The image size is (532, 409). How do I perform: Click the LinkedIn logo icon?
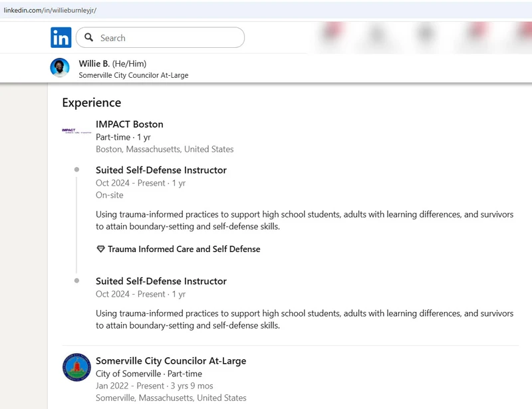(61, 38)
